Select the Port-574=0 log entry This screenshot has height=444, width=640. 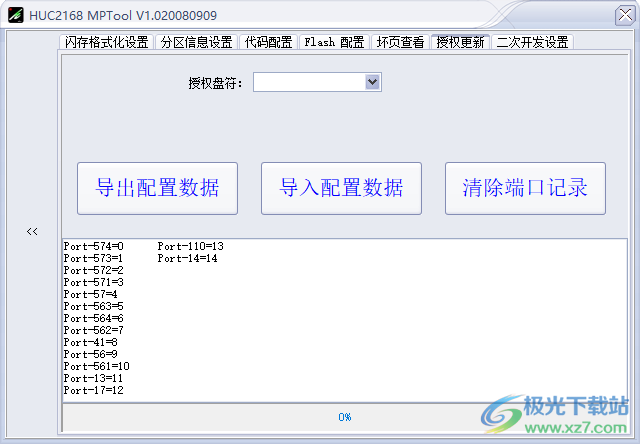point(93,246)
